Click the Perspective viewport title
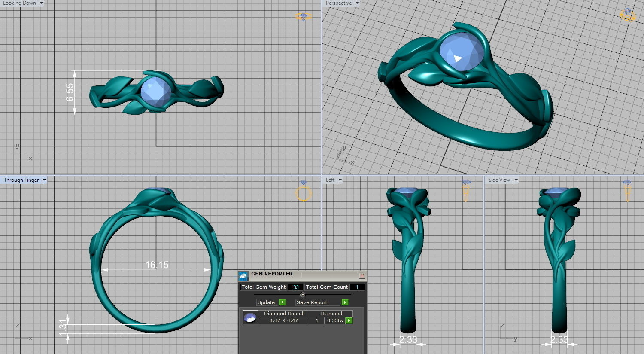This screenshot has height=354, width=644. [x=339, y=3]
